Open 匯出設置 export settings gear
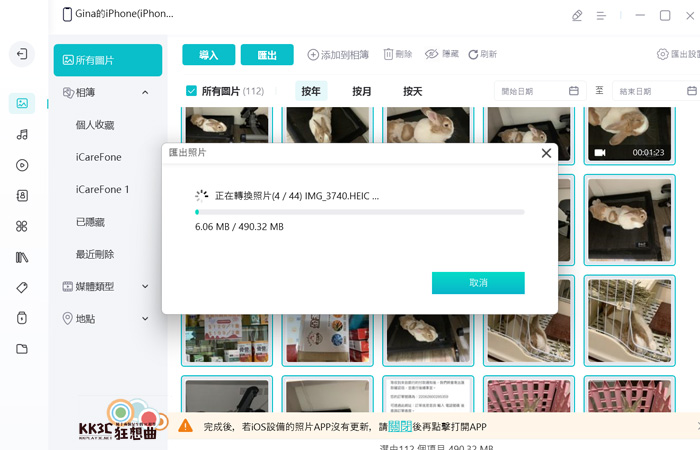The height and width of the screenshot is (450, 700). point(678,54)
